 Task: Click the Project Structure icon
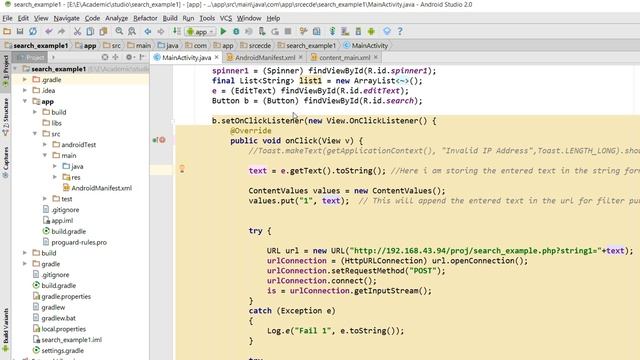pos(316,31)
